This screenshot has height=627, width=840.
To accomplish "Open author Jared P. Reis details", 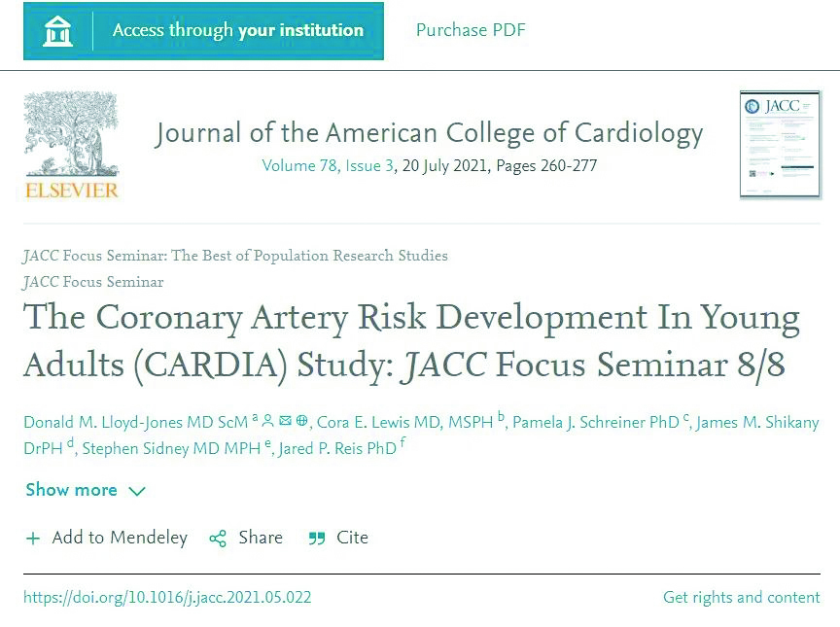I will pos(337,448).
